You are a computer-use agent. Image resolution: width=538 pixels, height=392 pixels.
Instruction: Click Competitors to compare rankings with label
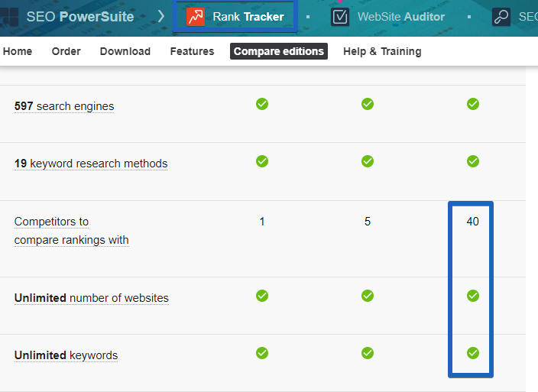coord(71,231)
